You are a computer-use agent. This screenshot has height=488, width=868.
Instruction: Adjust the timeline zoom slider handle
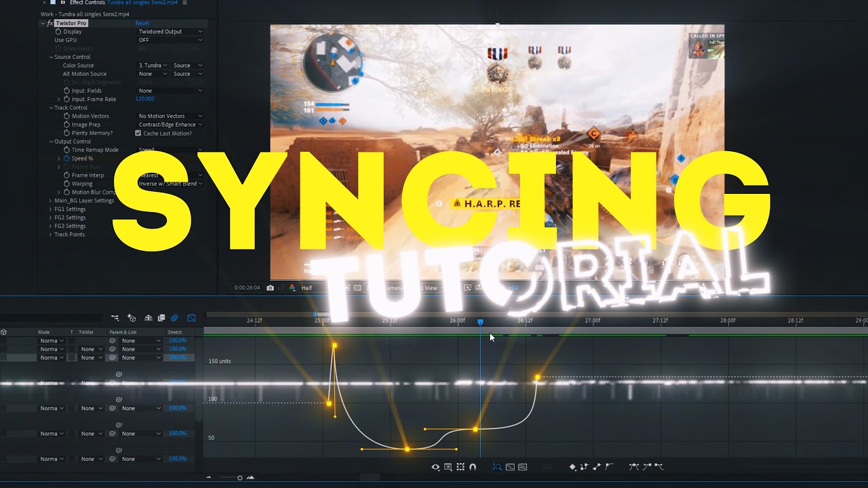coord(239,478)
